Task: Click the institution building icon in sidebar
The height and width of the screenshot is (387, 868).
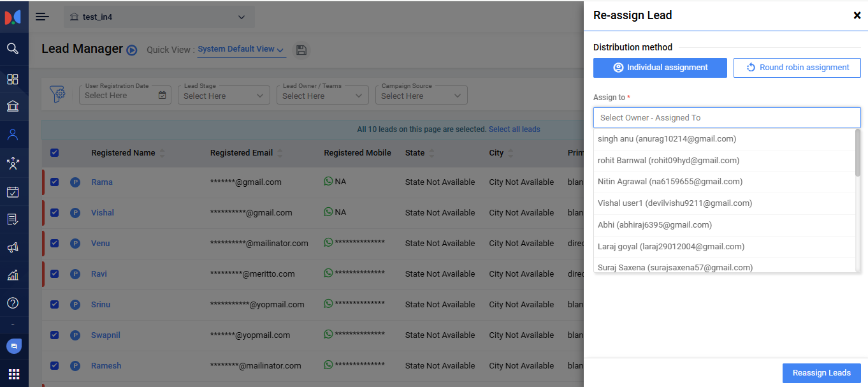Action: click(x=13, y=106)
